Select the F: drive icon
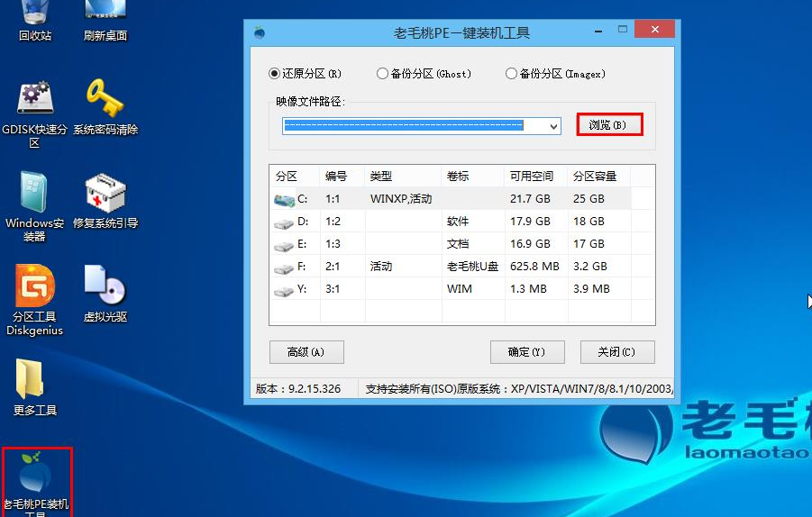The image size is (812, 517). [x=284, y=268]
